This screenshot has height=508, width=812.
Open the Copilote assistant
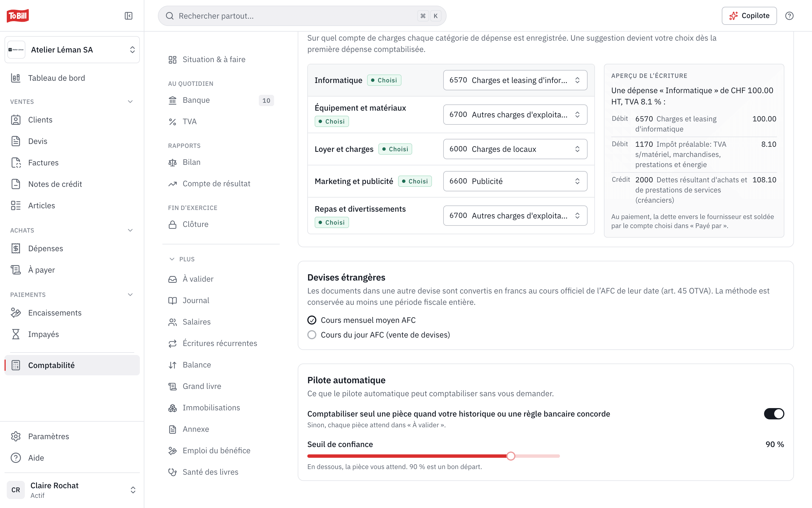tap(749, 16)
